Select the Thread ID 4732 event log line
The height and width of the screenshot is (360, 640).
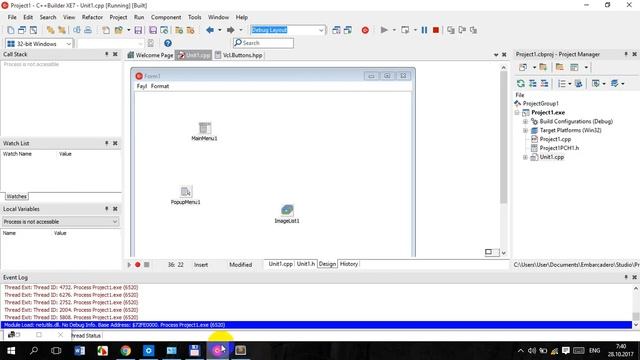coord(71,287)
